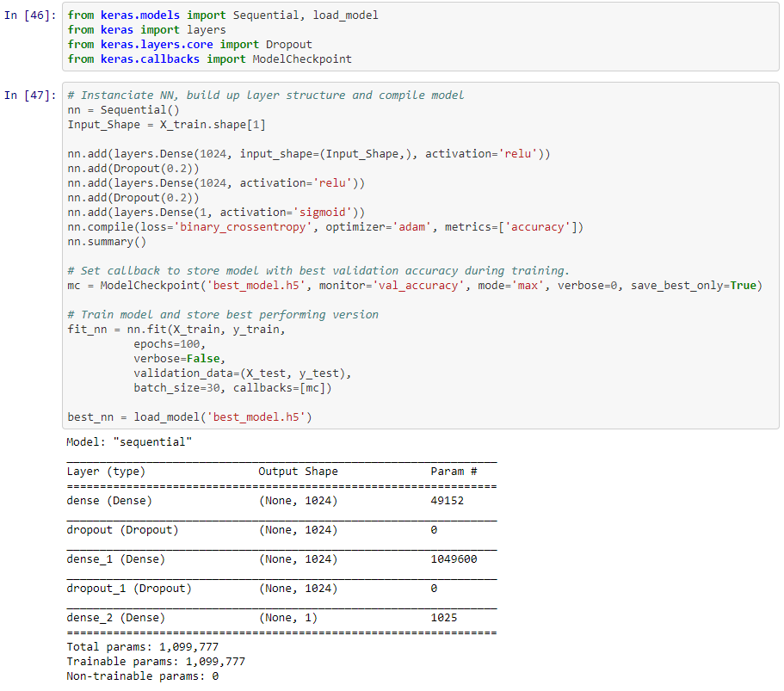Focus the keras imports code cell
This screenshot has height=691, width=784.
(x=420, y=37)
